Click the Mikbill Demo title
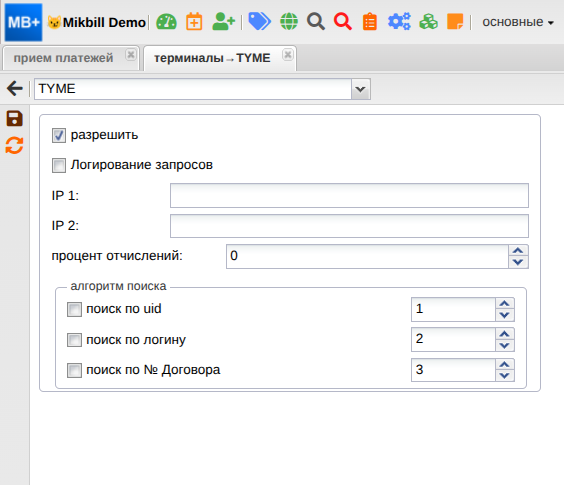This screenshot has width=564, height=485. [x=104, y=23]
